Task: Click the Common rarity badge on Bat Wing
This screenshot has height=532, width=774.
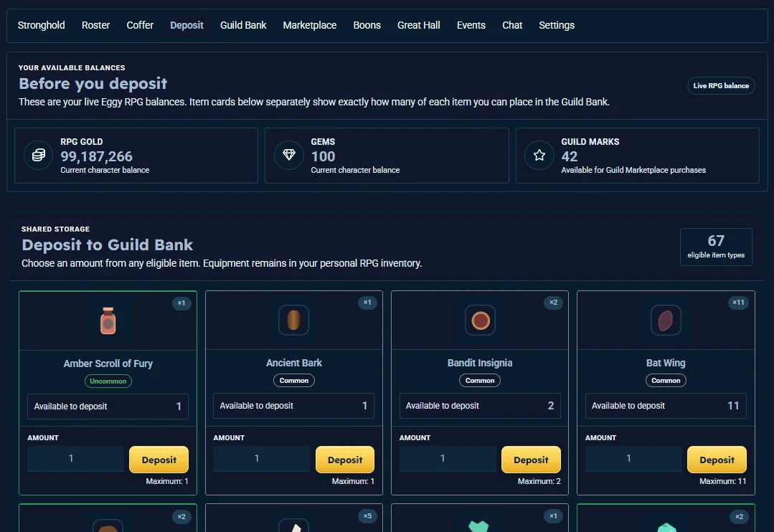Action: point(666,381)
